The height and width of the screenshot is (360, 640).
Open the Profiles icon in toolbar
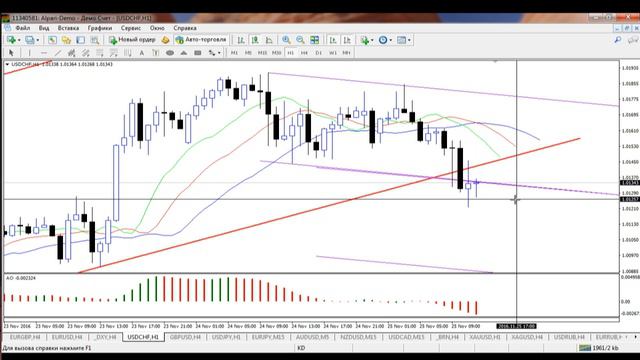pos(29,40)
